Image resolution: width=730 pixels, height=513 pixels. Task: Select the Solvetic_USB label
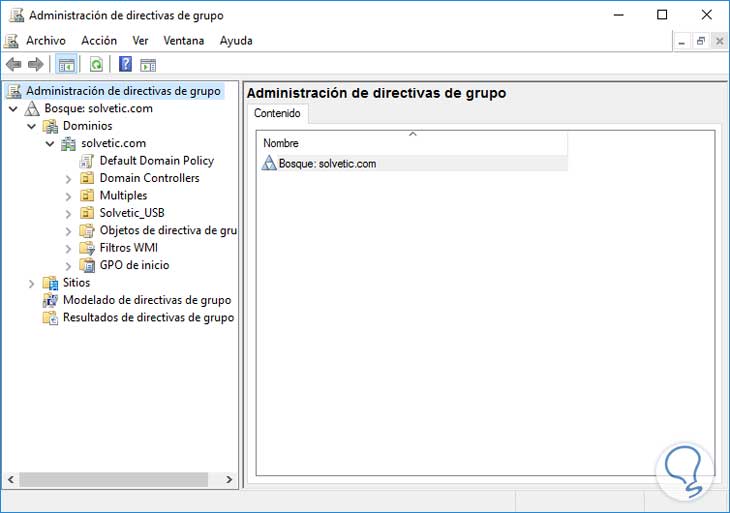tap(132, 213)
